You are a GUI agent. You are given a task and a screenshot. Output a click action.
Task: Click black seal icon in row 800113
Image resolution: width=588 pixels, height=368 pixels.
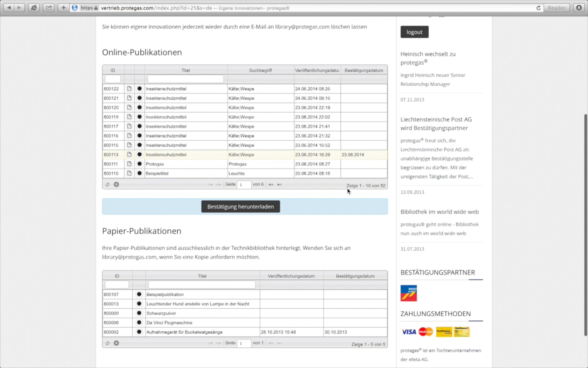pos(139,154)
